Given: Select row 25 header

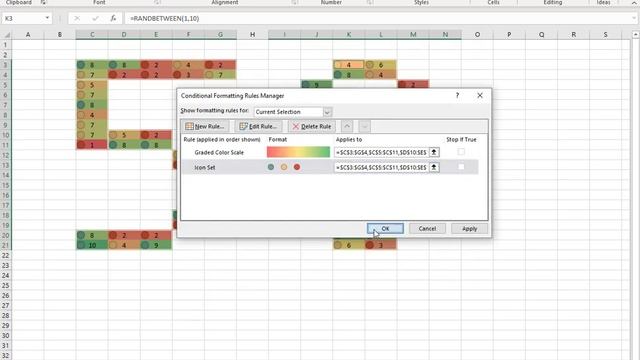Looking at the screenshot, I should (x=6, y=285).
